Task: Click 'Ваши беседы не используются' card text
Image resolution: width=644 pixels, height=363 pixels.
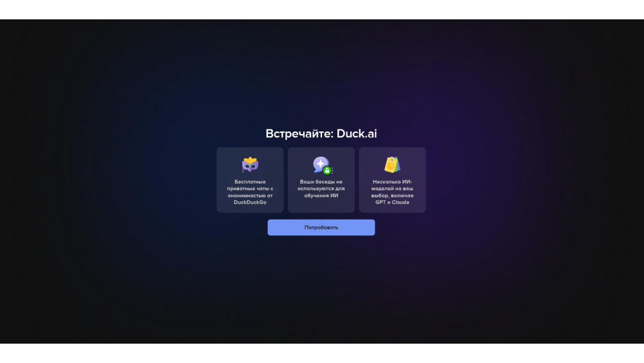Action: point(321,182)
